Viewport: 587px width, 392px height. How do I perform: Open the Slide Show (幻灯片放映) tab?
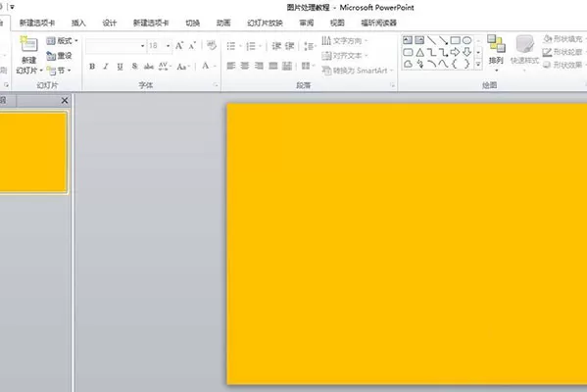coord(265,23)
